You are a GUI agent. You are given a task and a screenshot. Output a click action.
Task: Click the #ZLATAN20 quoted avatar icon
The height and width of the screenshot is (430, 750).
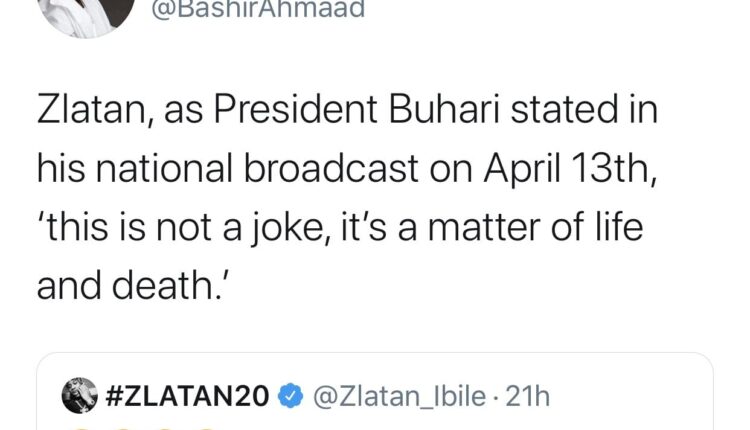click(77, 396)
